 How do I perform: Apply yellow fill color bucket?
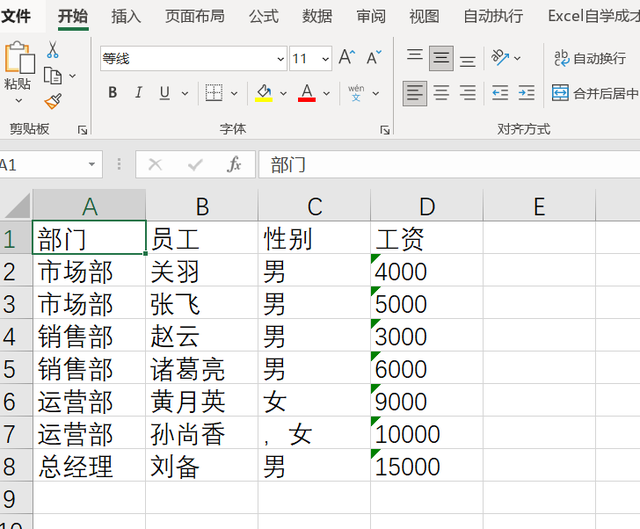click(264, 93)
